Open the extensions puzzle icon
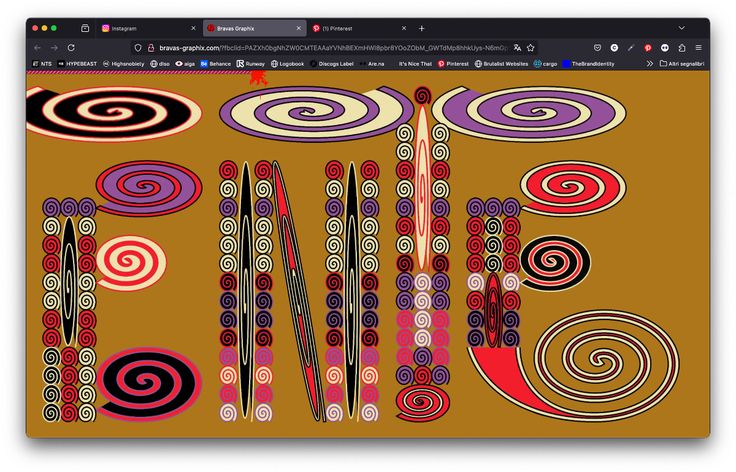Image resolution: width=736 pixels, height=472 pixels. (x=682, y=47)
